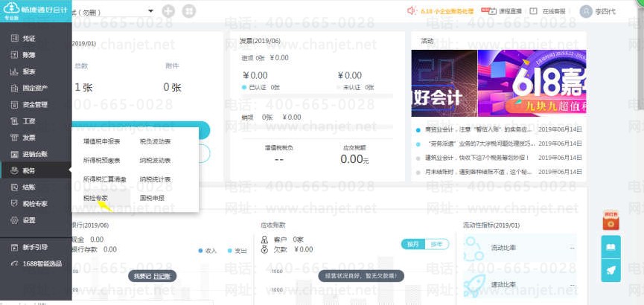Image resolution: width=644 pixels, height=305 pixels.
Task: Open 所得税汇算清缴 submenu entry
Action: point(105,179)
